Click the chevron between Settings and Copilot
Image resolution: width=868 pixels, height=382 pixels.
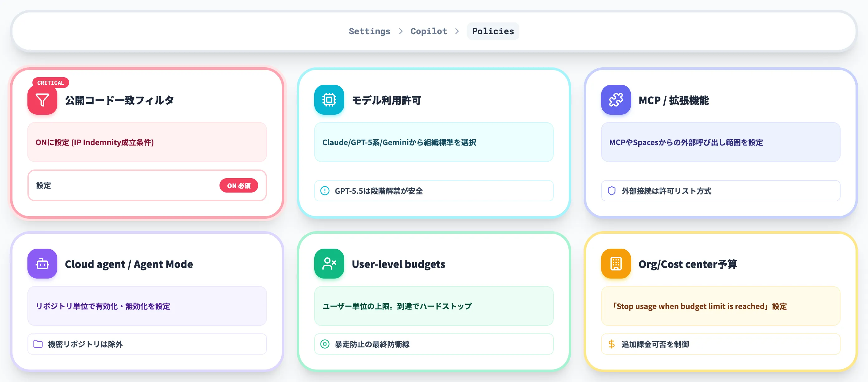point(401,31)
